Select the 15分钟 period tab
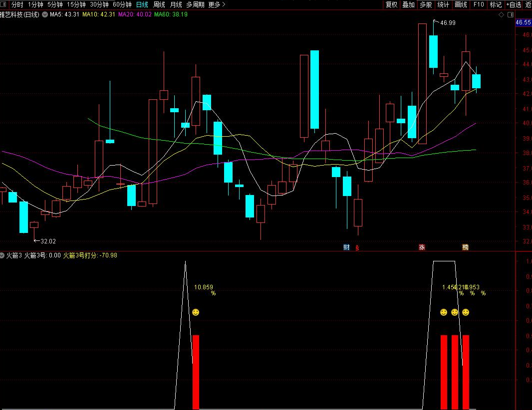Screen dimensions: 532x410 pos(76,4)
